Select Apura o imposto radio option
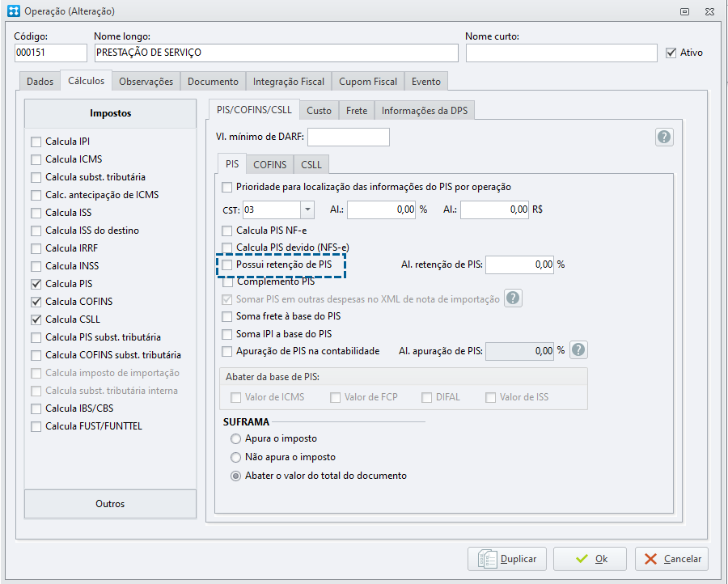 (236, 438)
